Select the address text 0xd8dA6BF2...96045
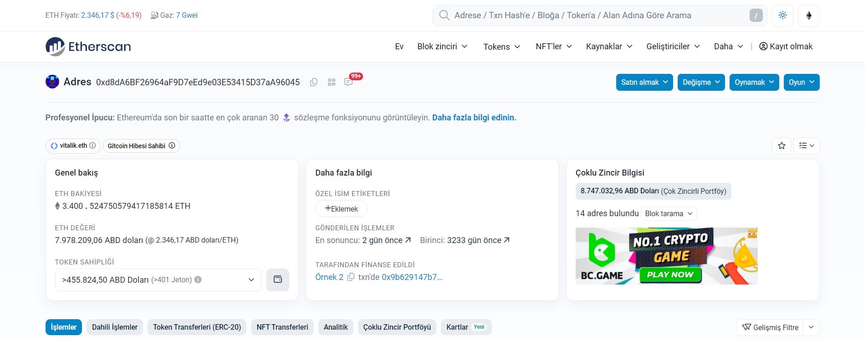 pos(198,82)
